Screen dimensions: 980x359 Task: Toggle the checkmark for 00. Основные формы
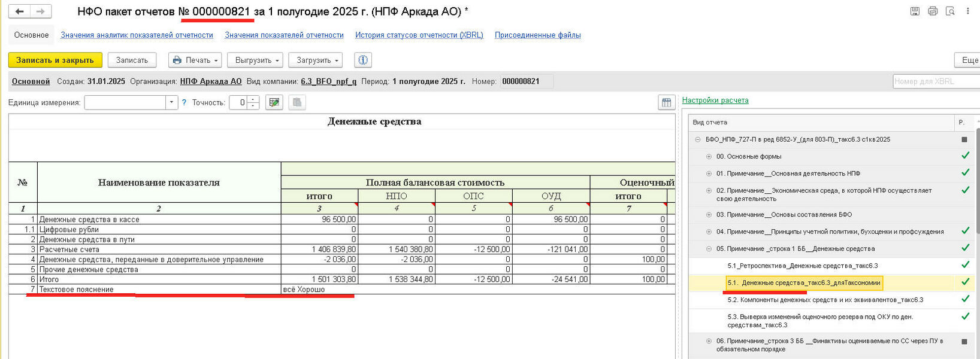coord(964,156)
